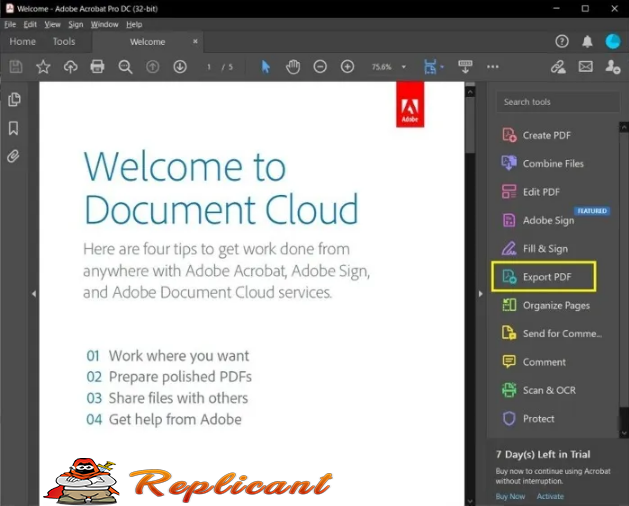Screen dimensions: 629x506
Task: Expand the fit page options arrow
Action: click(442, 67)
